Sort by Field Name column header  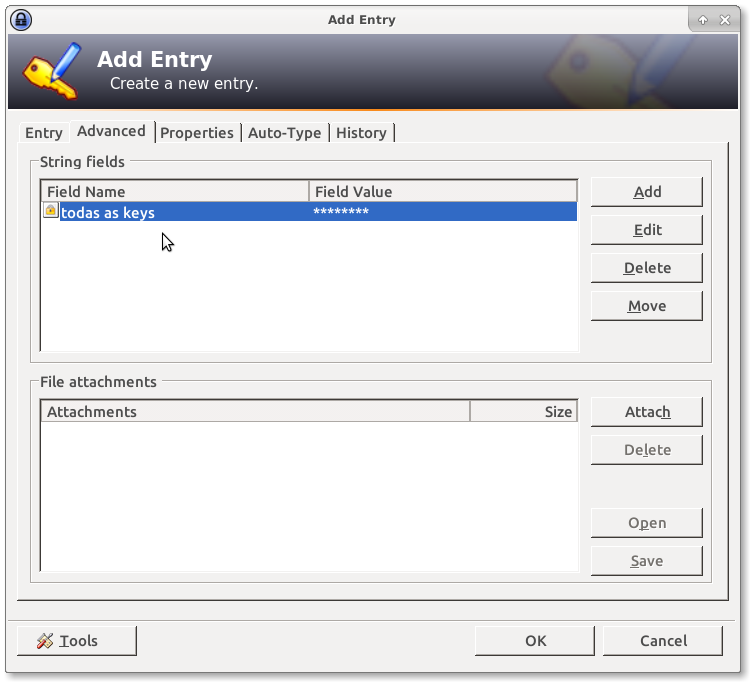(x=175, y=192)
